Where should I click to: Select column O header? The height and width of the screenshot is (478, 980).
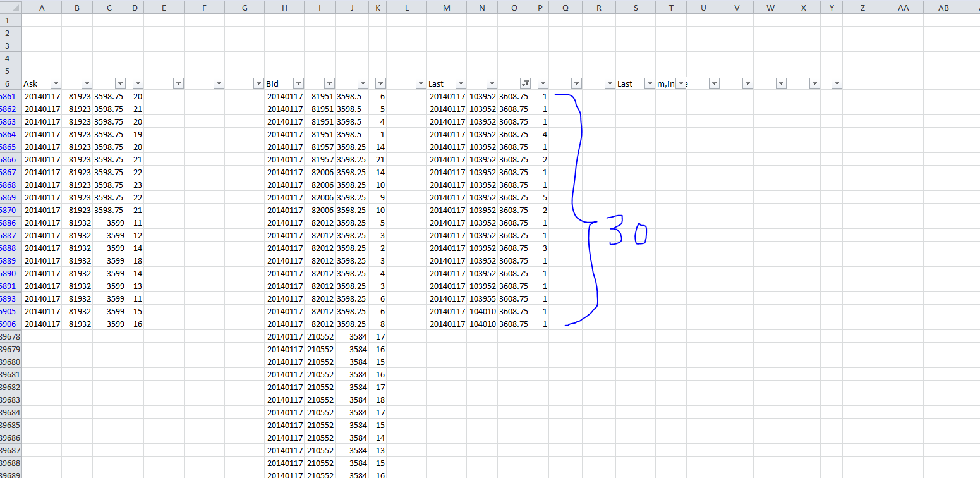coord(514,8)
